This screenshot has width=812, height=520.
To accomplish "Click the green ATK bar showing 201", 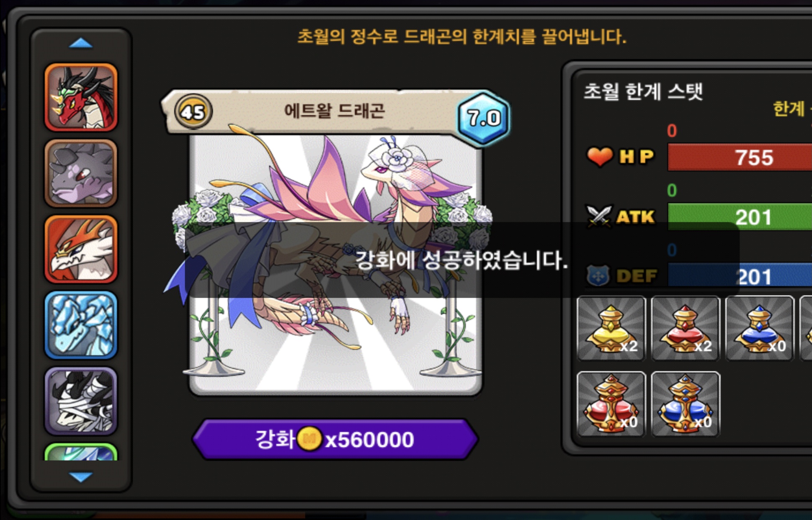I will click(x=740, y=216).
